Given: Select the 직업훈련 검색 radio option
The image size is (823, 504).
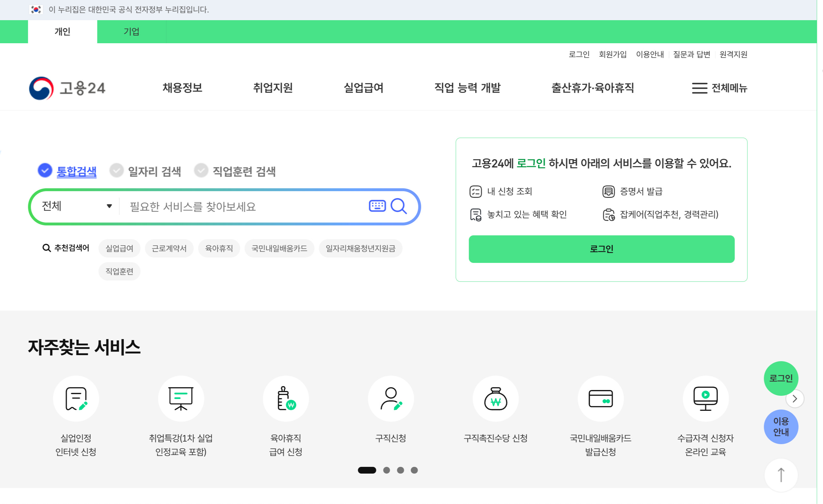Looking at the screenshot, I should click(201, 171).
